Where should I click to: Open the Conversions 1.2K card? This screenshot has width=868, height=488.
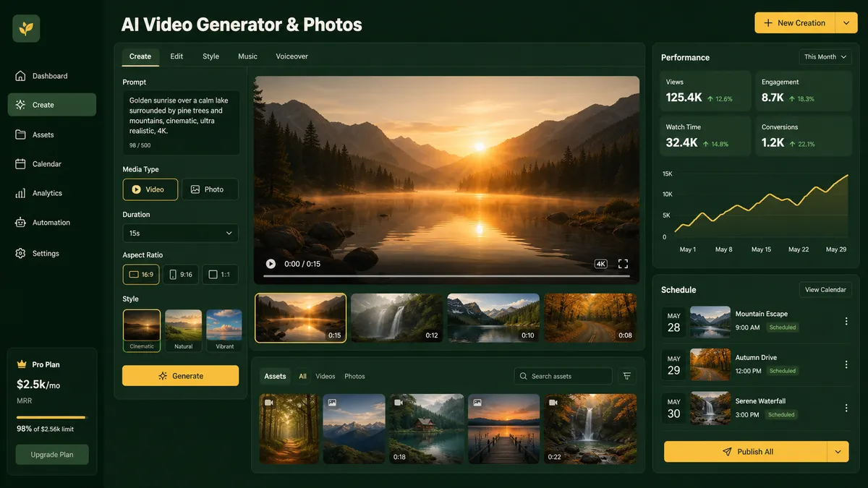tap(804, 136)
